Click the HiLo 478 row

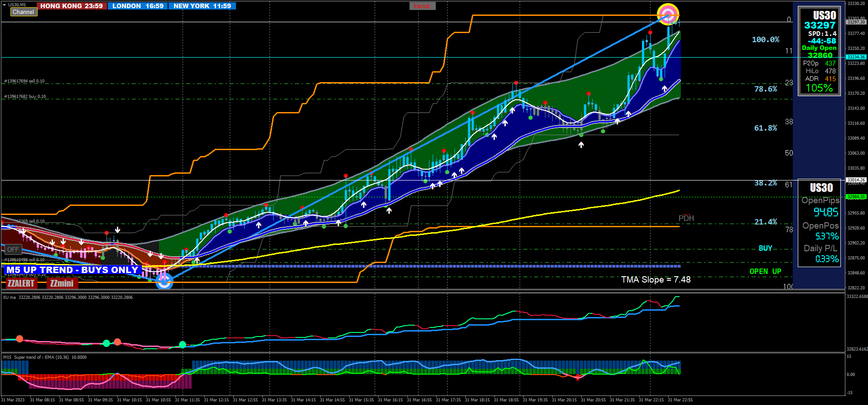click(820, 71)
